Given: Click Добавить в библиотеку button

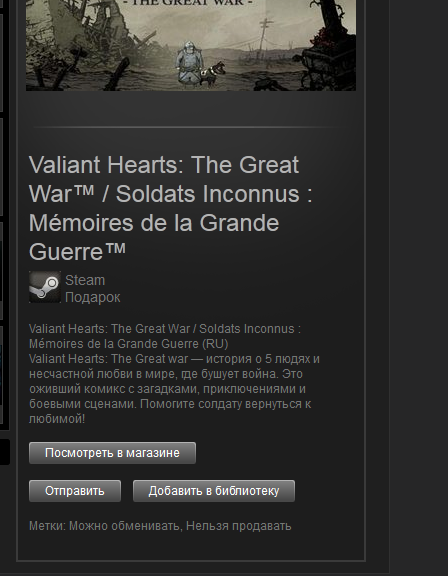Looking at the screenshot, I should (x=214, y=491).
